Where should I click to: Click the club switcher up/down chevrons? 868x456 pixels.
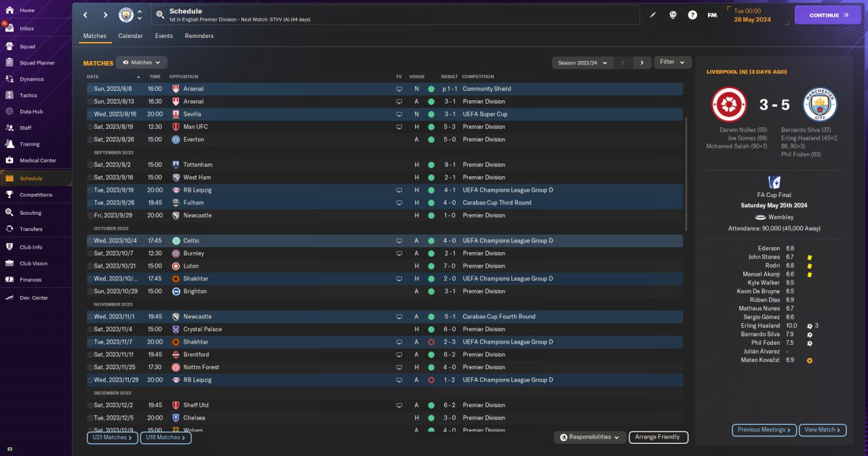coord(140,15)
